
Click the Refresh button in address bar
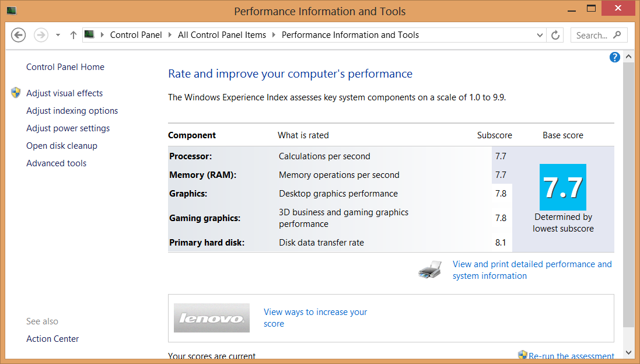[x=555, y=35]
